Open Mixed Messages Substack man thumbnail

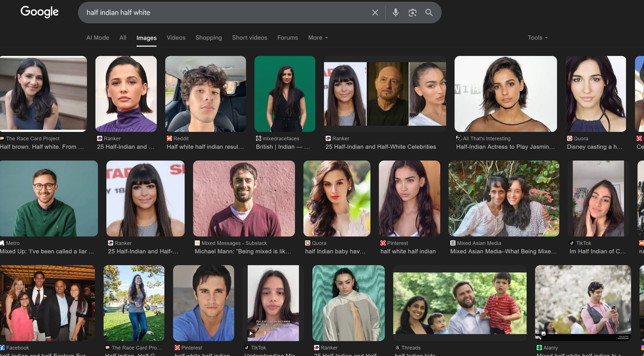(x=244, y=199)
